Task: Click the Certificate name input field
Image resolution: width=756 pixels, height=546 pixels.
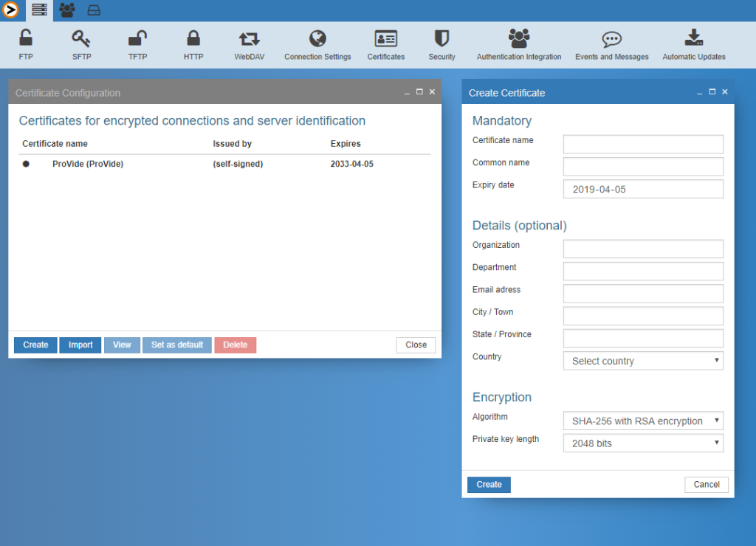Action: click(x=642, y=144)
